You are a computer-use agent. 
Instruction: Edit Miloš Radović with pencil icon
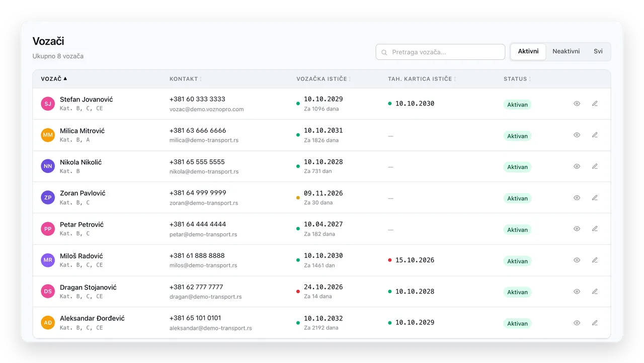tap(595, 260)
